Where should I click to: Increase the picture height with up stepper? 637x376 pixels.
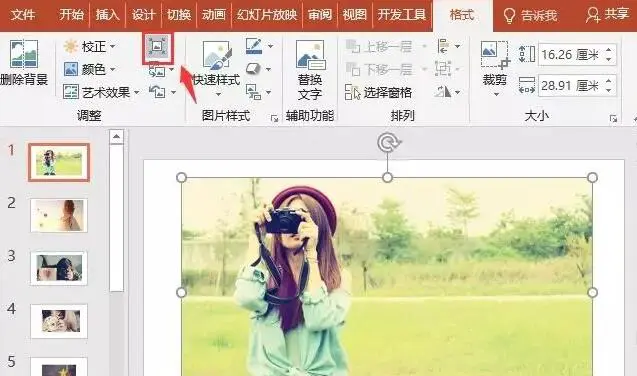click(x=609, y=50)
